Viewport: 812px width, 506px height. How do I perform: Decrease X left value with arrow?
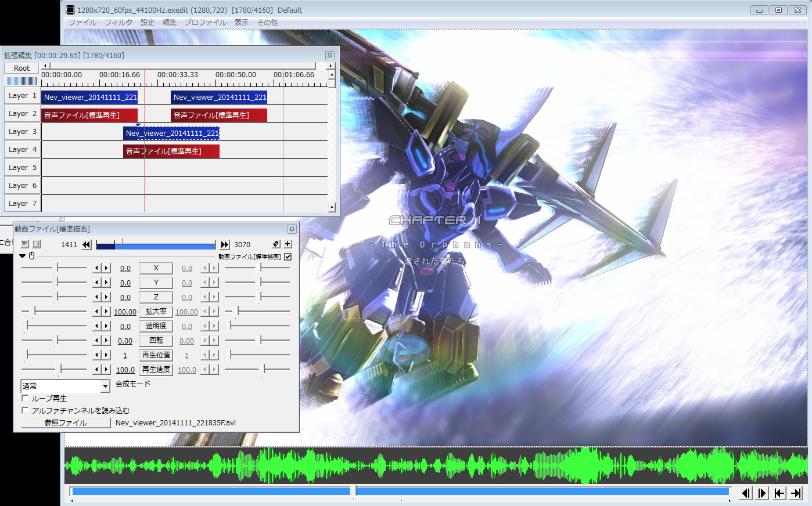97,268
